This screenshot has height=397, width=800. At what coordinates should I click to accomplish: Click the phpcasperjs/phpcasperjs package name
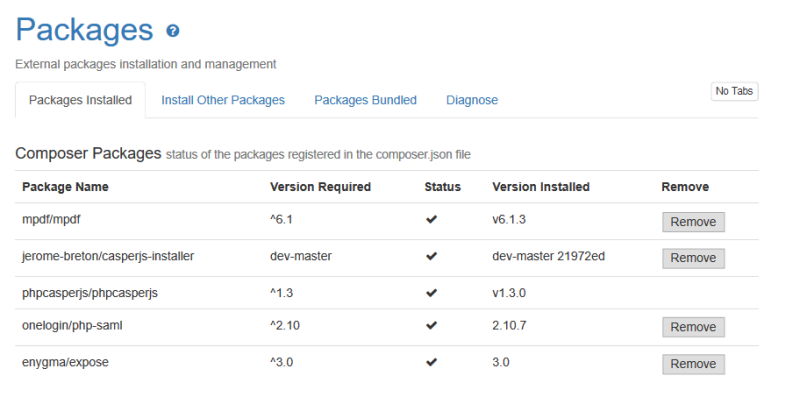pyautogui.click(x=90, y=293)
